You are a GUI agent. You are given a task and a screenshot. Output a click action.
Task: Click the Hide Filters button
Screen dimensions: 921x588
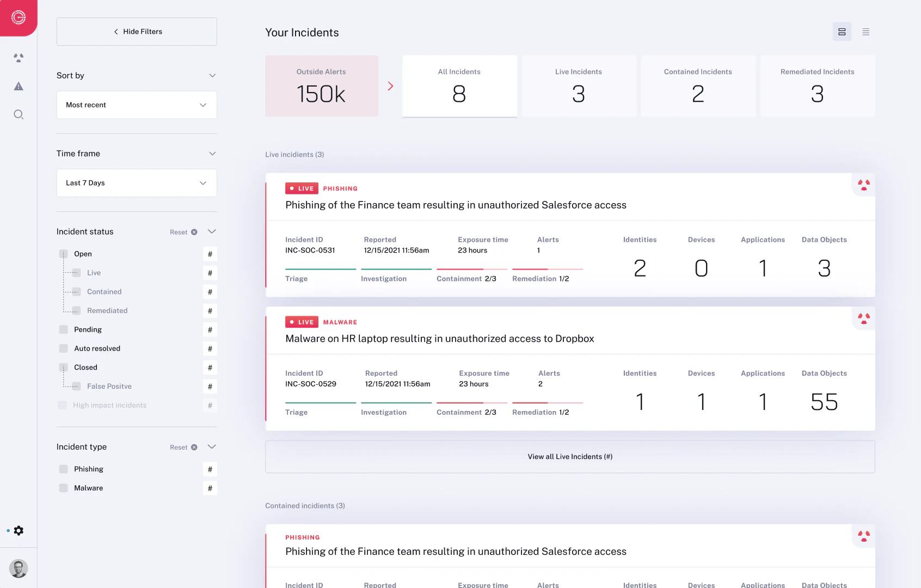tap(136, 31)
